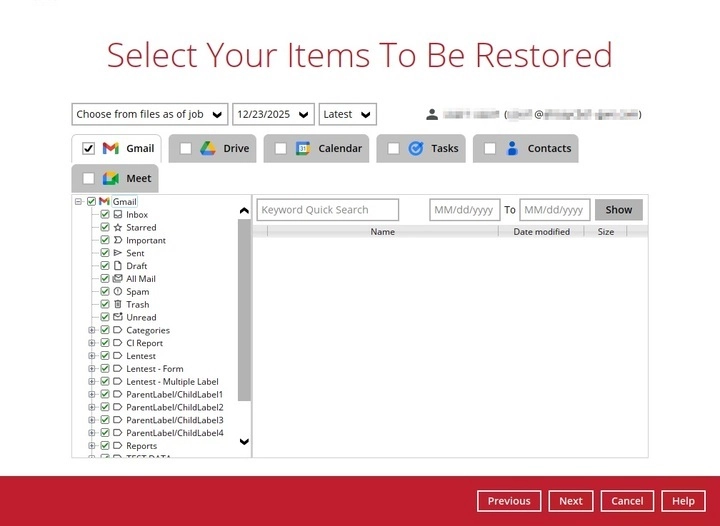Click the Reports label tag icon
720x526 pixels.
point(118,446)
